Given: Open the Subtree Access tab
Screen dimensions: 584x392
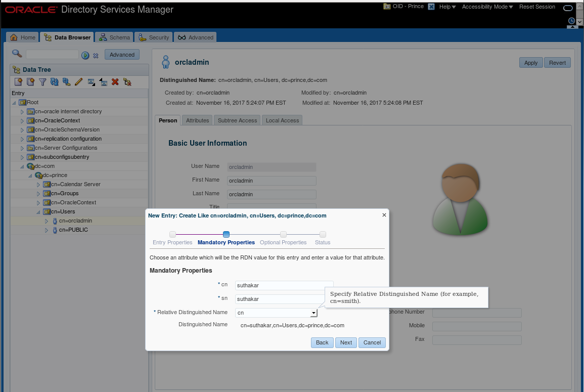Looking at the screenshot, I should (x=237, y=120).
